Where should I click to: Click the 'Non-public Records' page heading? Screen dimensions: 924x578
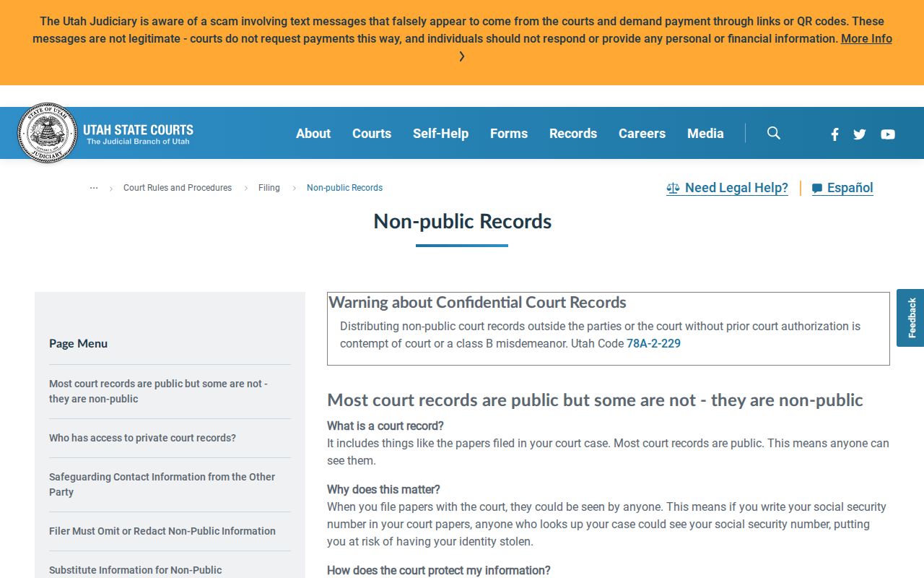coord(462,221)
